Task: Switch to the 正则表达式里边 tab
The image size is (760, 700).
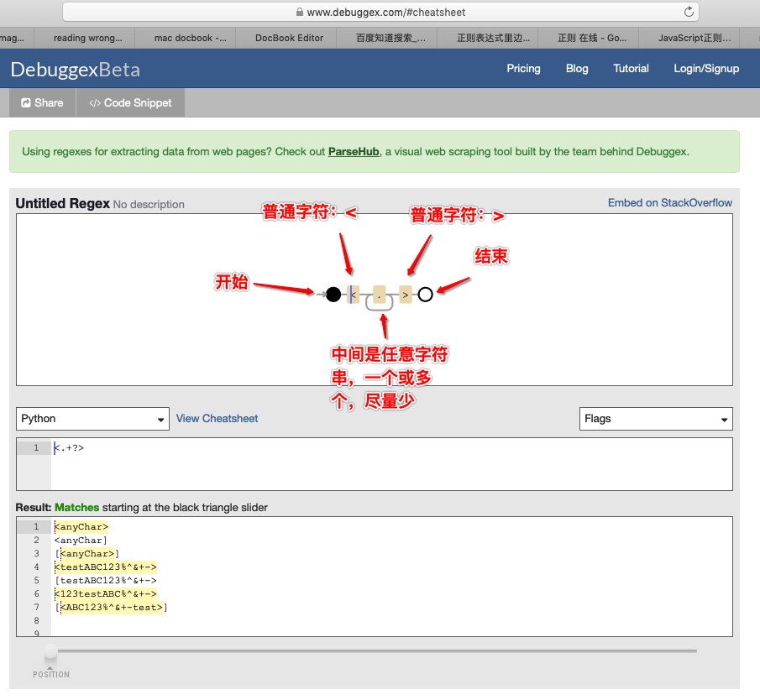Action: click(493, 38)
